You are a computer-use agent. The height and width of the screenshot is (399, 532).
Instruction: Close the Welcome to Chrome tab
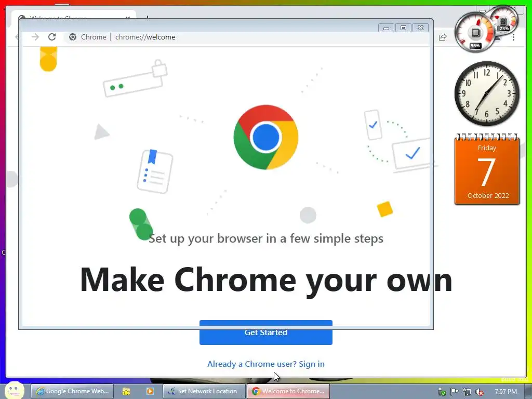click(x=128, y=17)
